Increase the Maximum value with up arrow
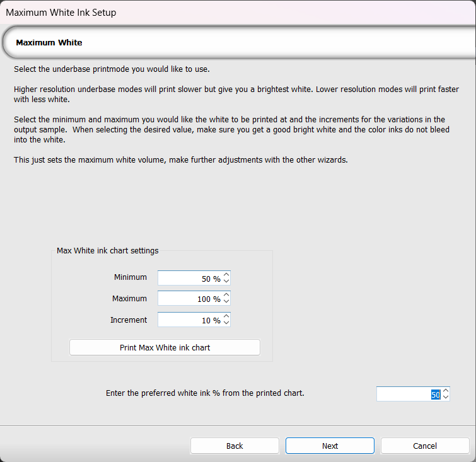This screenshot has width=476, height=462. click(x=227, y=296)
